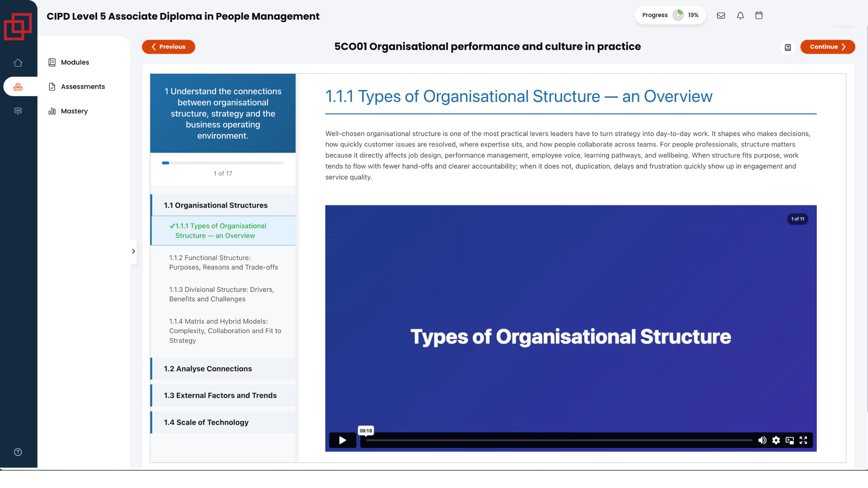The height and width of the screenshot is (488, 868).
Task: Open the messages inbox icon
Action: [x=721, y=15]
